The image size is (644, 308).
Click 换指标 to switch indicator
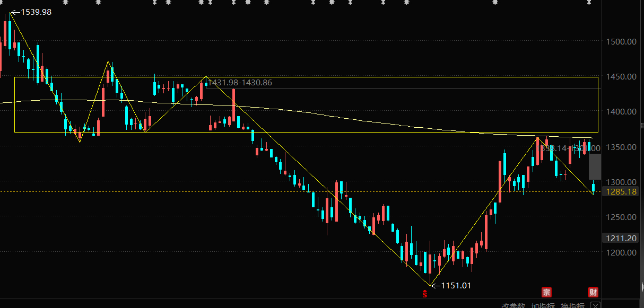pos(572,305)
